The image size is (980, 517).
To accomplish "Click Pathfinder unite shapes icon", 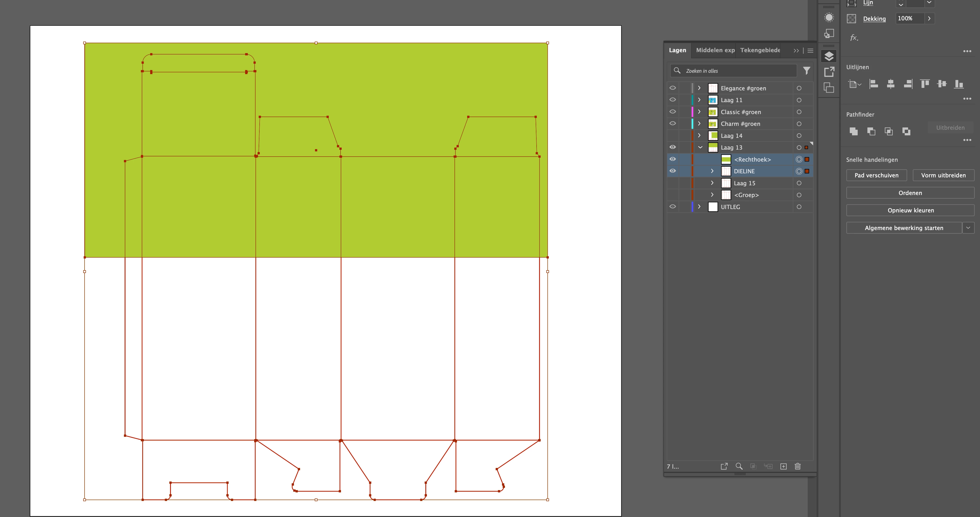I will (x=853, y=132).
